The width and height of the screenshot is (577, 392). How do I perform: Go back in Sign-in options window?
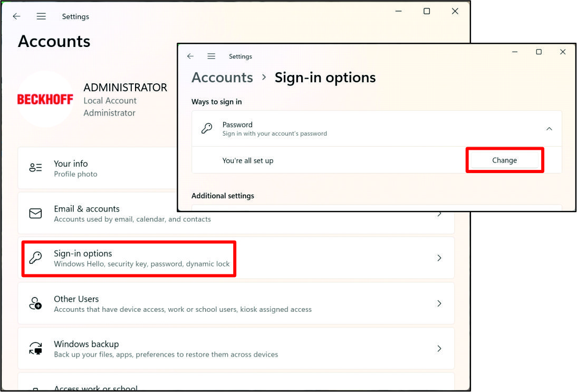click(x=190, y=56)
